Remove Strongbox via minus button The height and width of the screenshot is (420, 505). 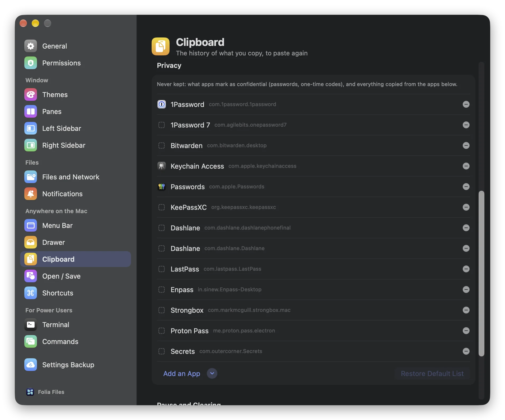pyautogui.click(x=466, y=310)
